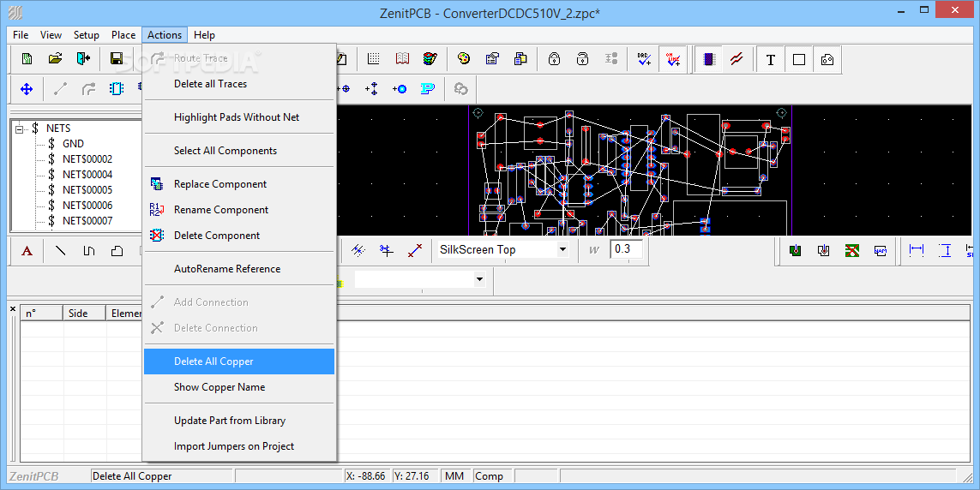This screenshot has width=980, height=490.
Task: Run the DRC check icon
Action: 645,59
